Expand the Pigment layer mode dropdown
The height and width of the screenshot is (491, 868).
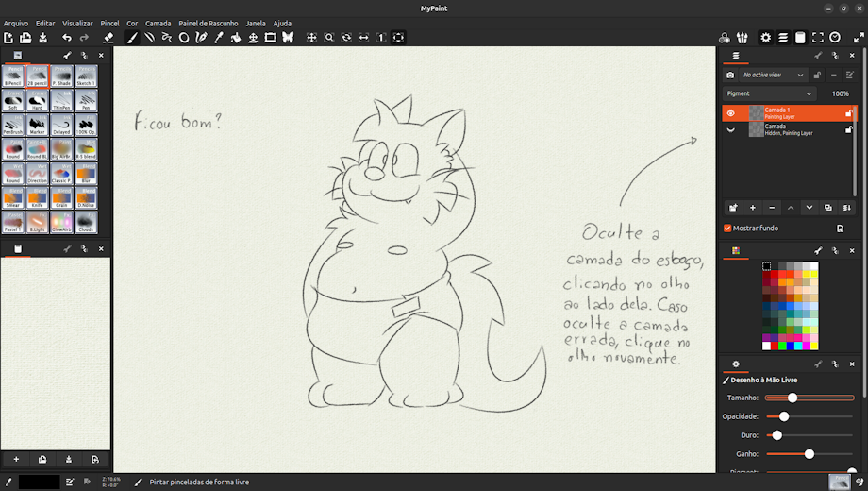(769, 94)
